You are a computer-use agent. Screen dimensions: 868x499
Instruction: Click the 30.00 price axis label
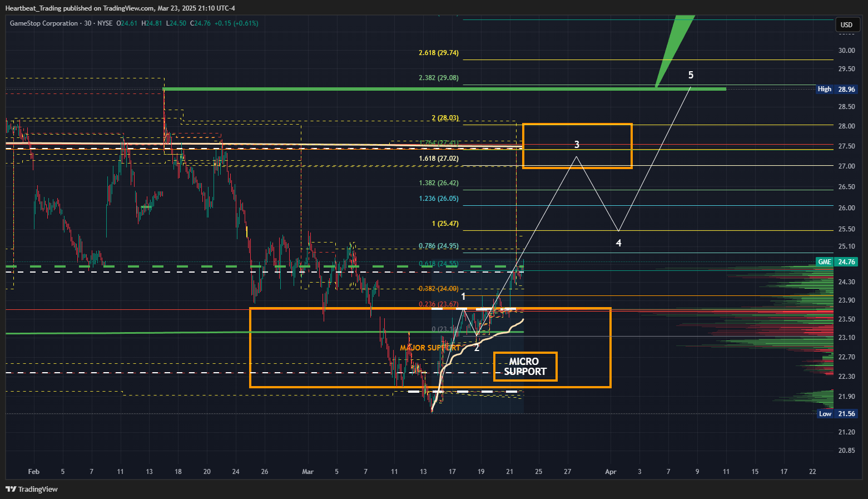[x=847, y=51]
